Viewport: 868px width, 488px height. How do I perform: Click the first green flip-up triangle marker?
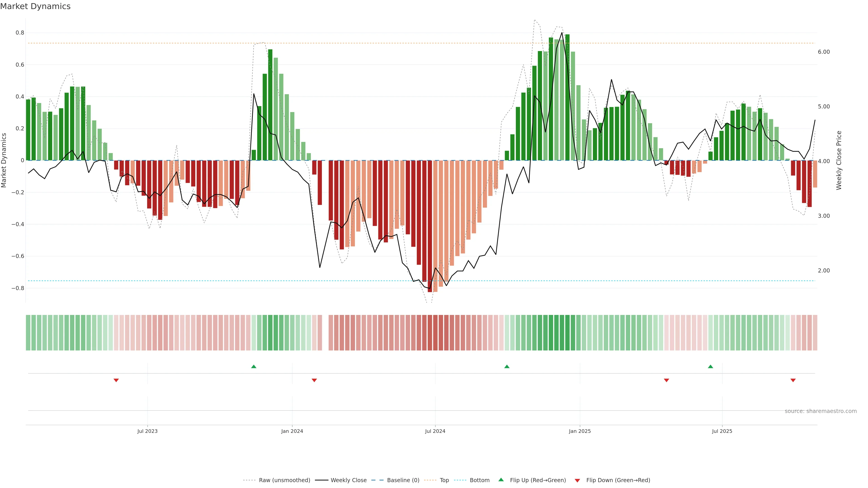click(x=254, y=366)
